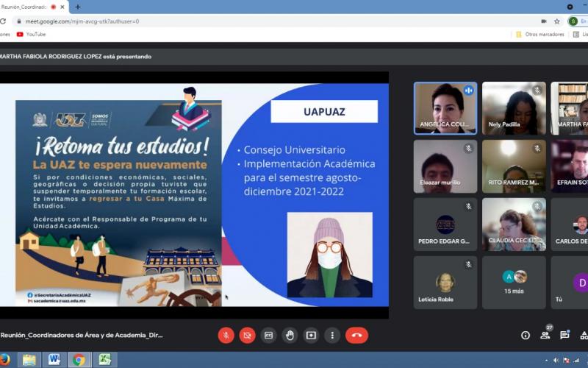
Task: Close the Reunión_Coordinadores browser tab
Action: pyautogui.click(x=62, y=7)
